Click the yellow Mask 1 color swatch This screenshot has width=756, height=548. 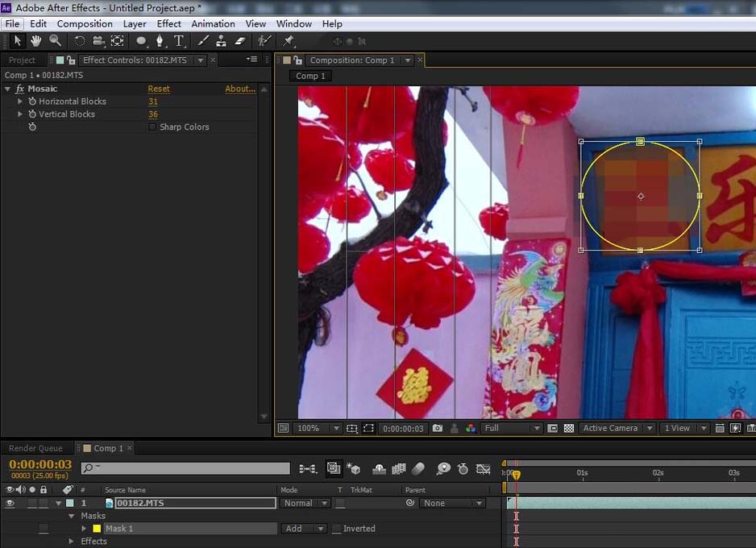[97, 529]
